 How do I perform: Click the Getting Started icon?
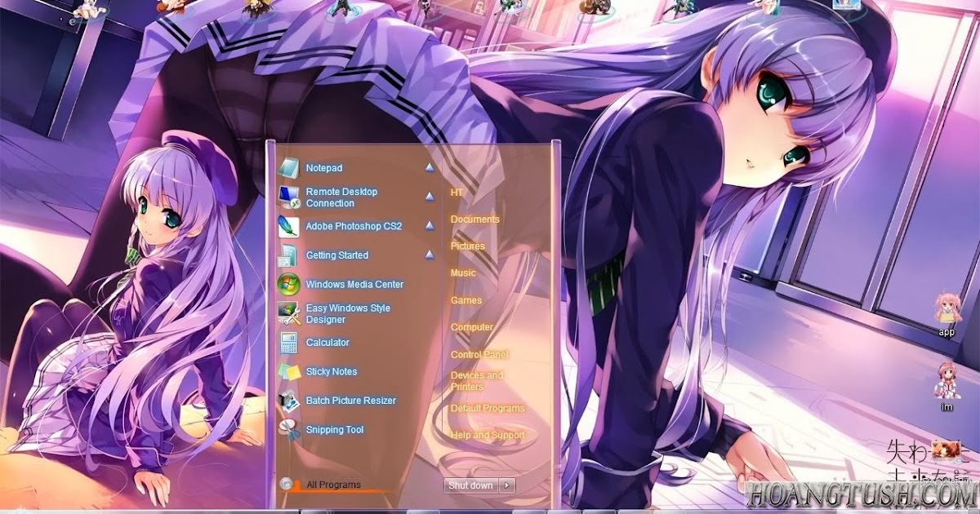[289, 255]
